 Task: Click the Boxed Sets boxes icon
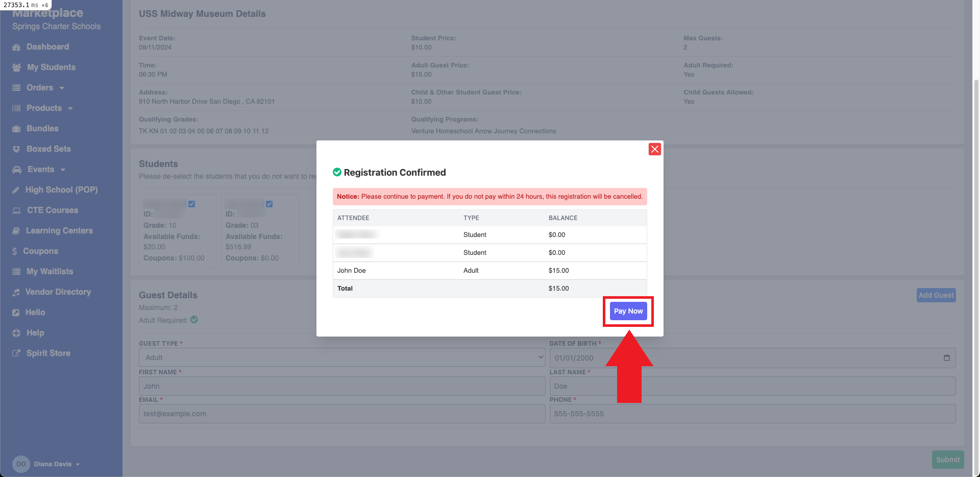click(x=16, y=149)
